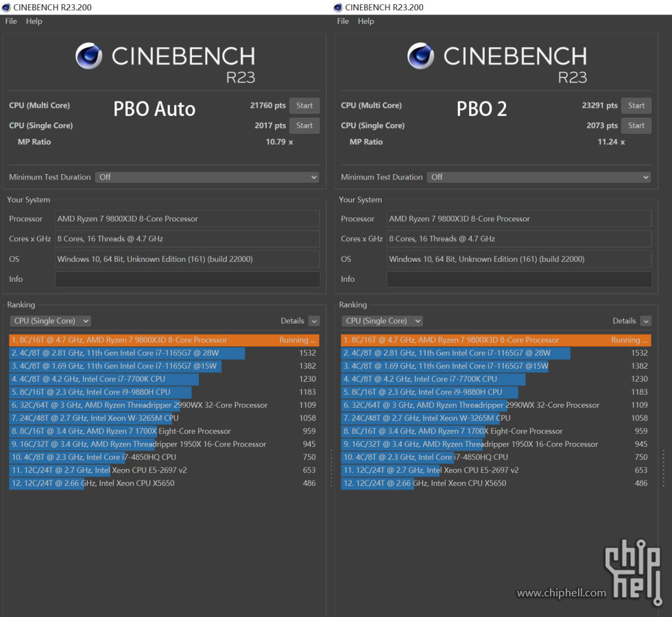Image resolution: width=672 pixels, height=617 pixels.
Task: Select rank 5 i9-9880H row, right window
Action: point(496,392)
